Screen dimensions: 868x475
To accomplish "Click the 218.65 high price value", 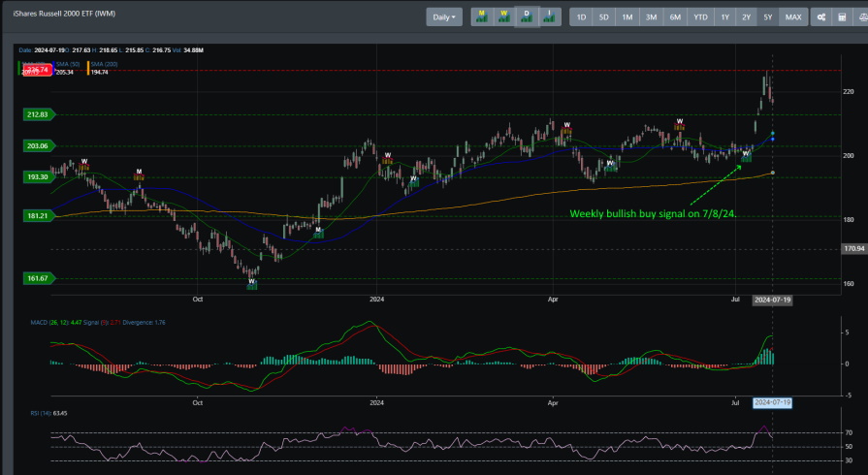I will tap(109, 50).
